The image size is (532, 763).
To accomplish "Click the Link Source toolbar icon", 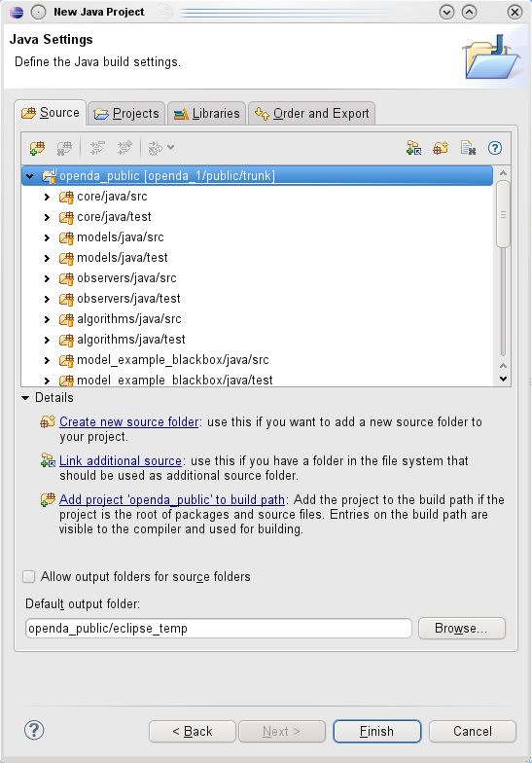I will pyautogui.click(x=414, y=148).
